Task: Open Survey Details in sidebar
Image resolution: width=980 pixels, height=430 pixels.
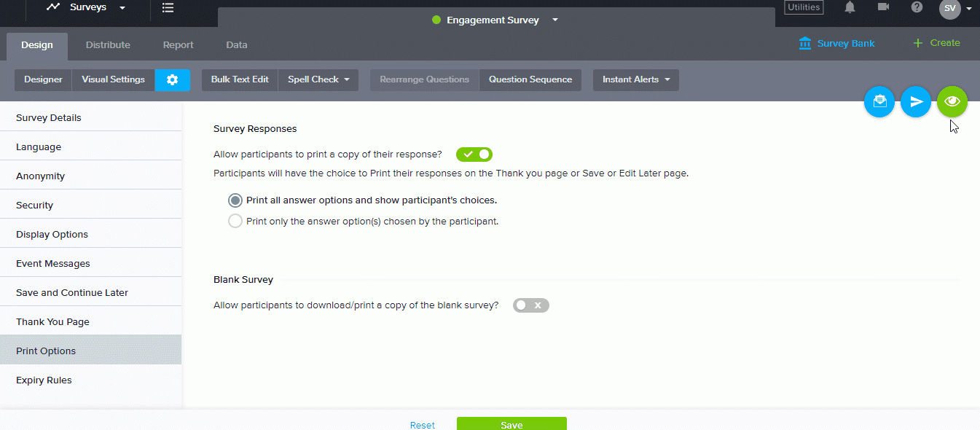Action: 90,117
